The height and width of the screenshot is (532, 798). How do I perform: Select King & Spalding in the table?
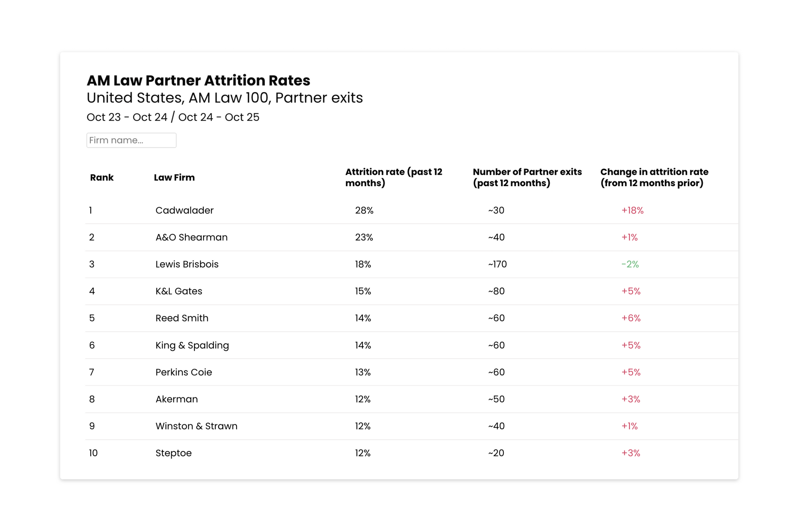(192, 345)
